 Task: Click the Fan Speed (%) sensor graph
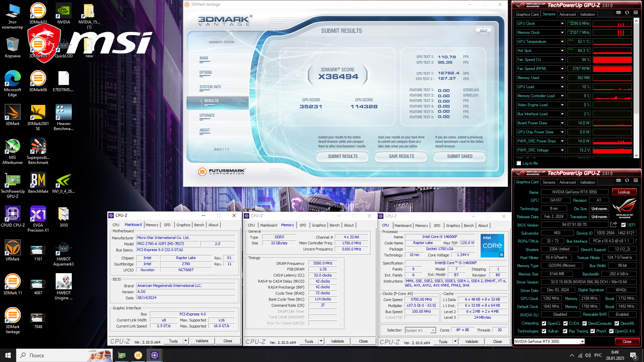pyautogui.click(x=612, y=60)
